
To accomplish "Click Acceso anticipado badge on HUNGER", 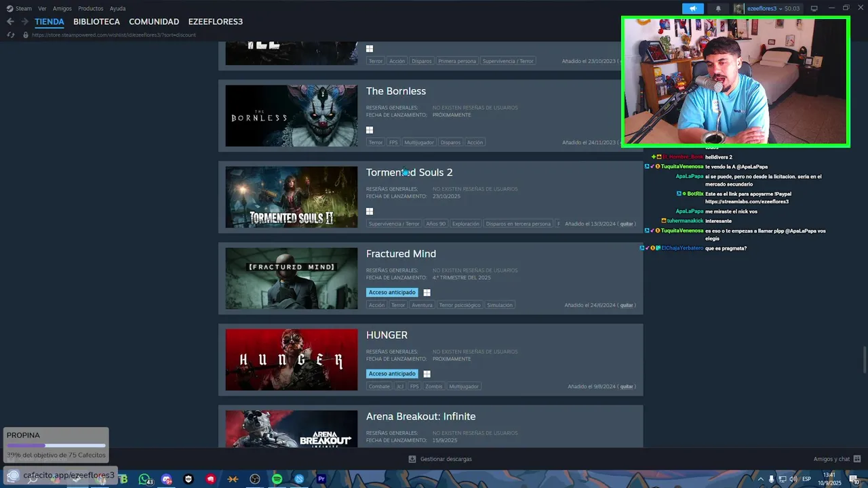I will click(x=392, y=373).
